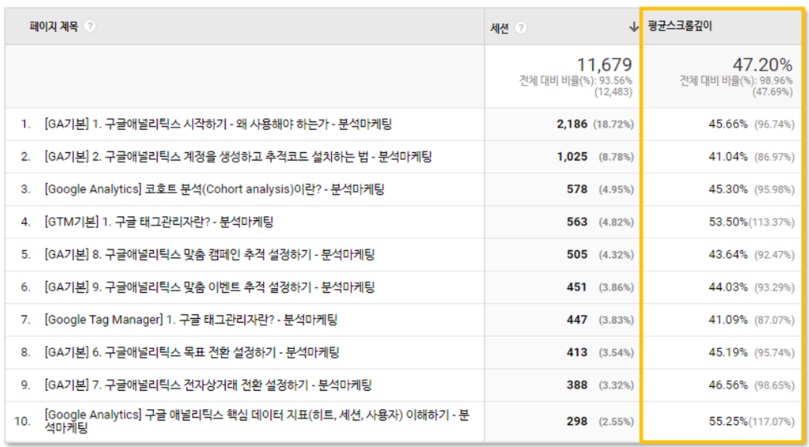
Task: Open '[GA기본] 7. 전자상거래 전환 설정하기' link
Action: [208, 385]
